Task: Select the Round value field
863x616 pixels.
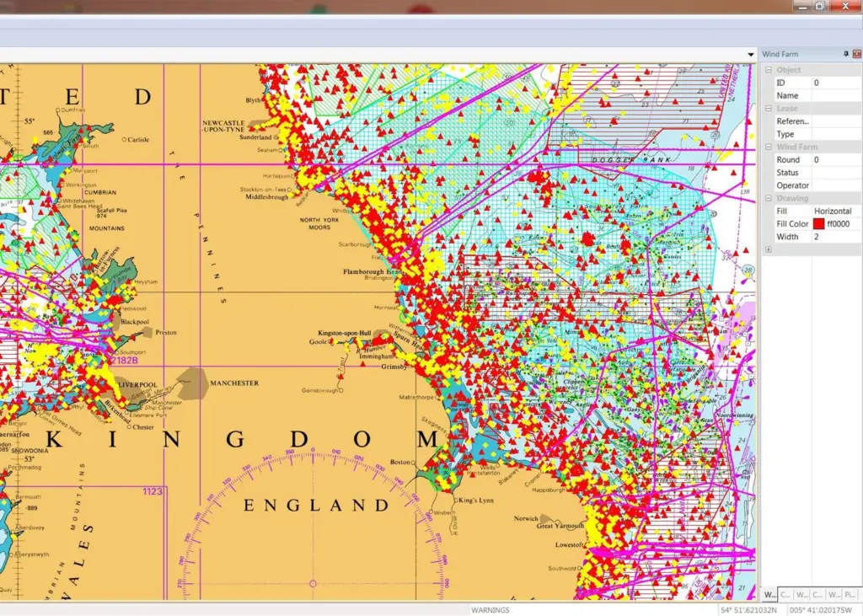Action: [x=837, y=159]
